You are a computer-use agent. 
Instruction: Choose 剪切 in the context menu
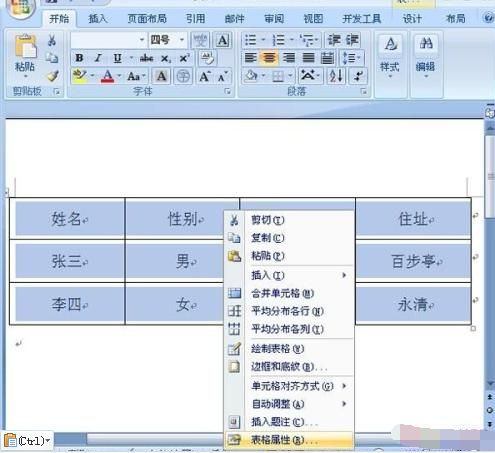tap(289, 220)
